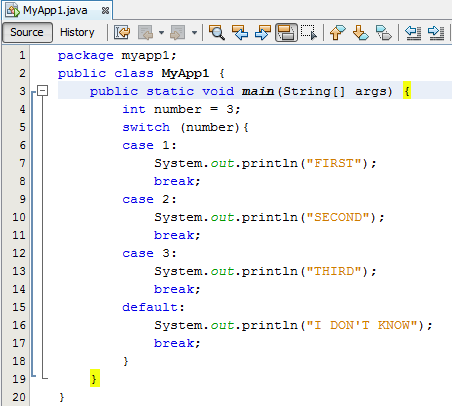Switch to the Source view button

coord(27,32)
